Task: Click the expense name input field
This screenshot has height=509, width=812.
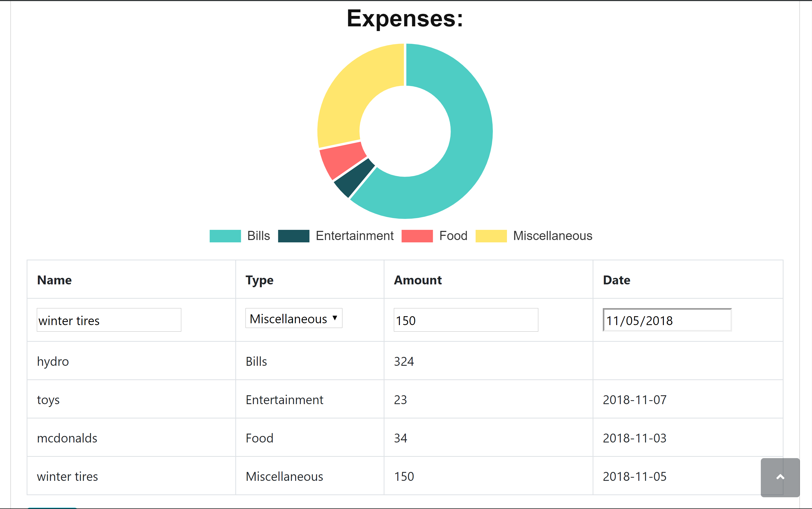Action: (x=109, y=320)
